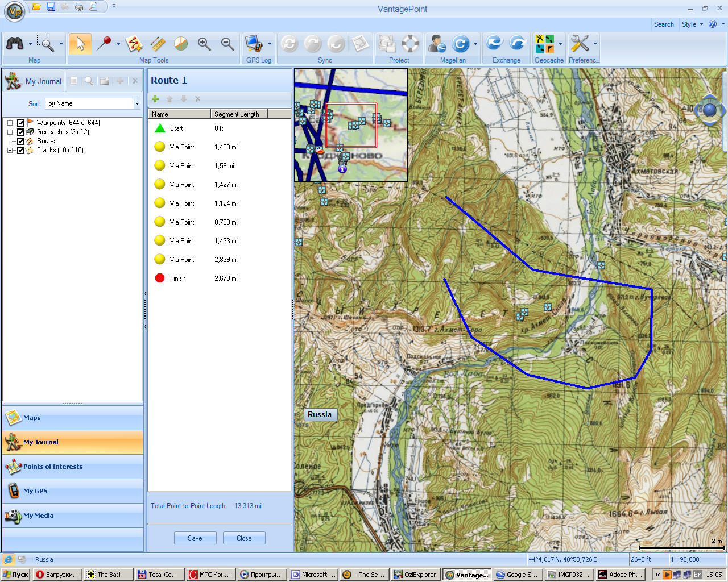
Task: Uncheck the Waypoints checkbox
Action: click(x=21, y=123)
